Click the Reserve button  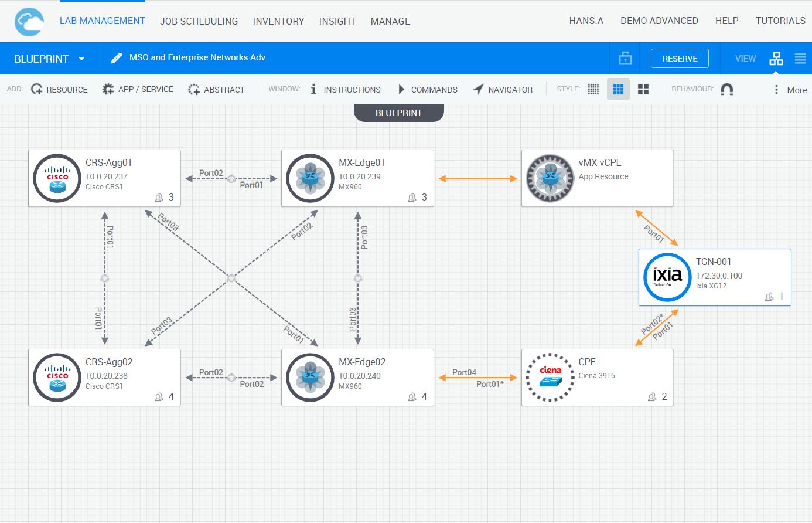point(680,59)
